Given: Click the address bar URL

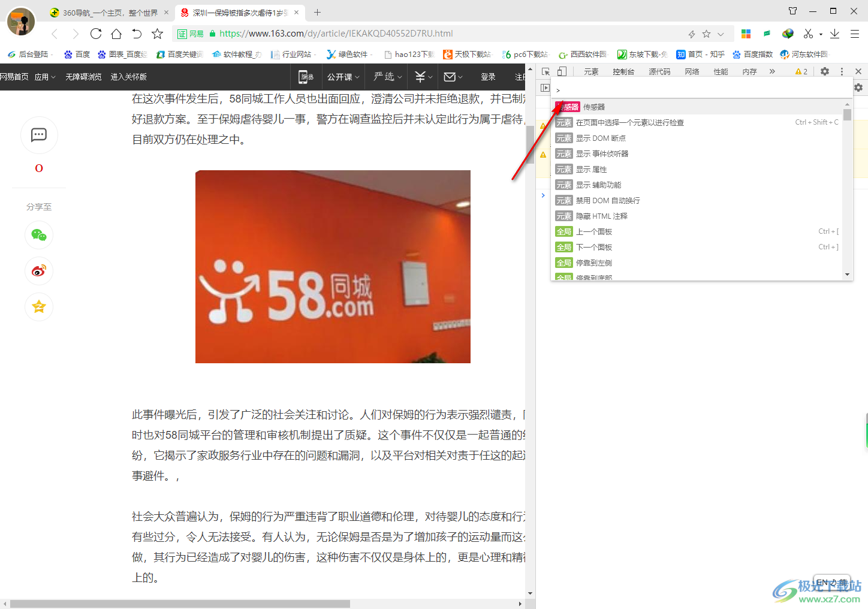Looking at the screenshot, I should point(336,34).
